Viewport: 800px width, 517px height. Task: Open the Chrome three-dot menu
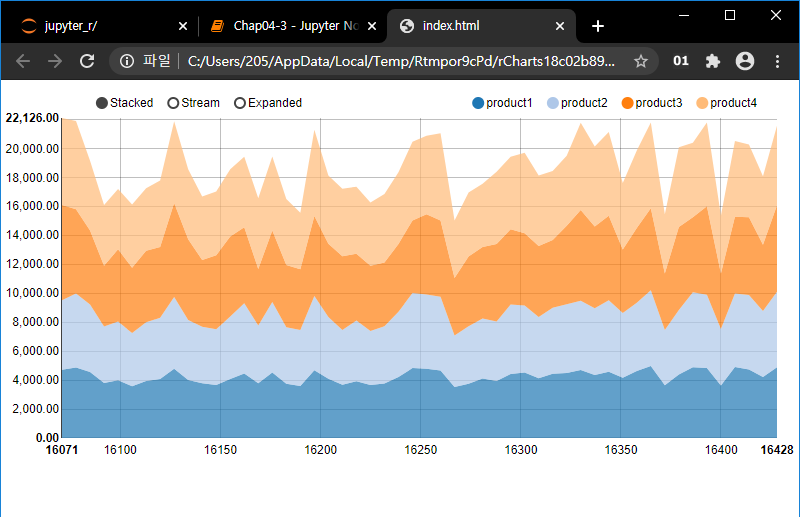point(777,61)
